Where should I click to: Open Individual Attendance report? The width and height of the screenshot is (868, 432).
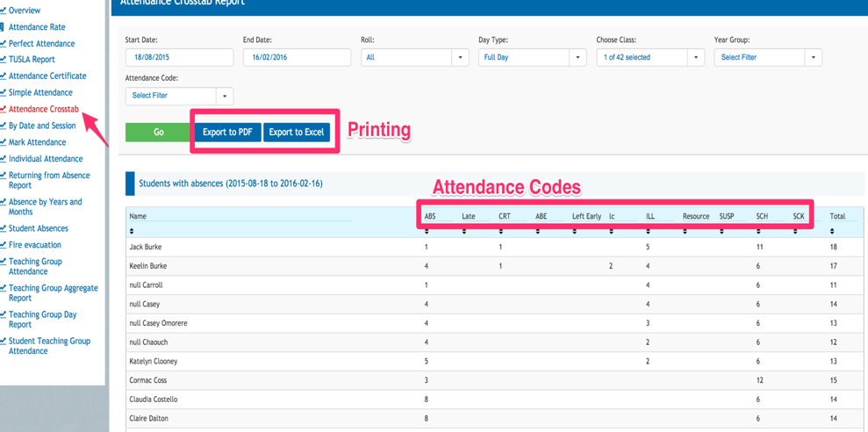[x=46, y=159]
